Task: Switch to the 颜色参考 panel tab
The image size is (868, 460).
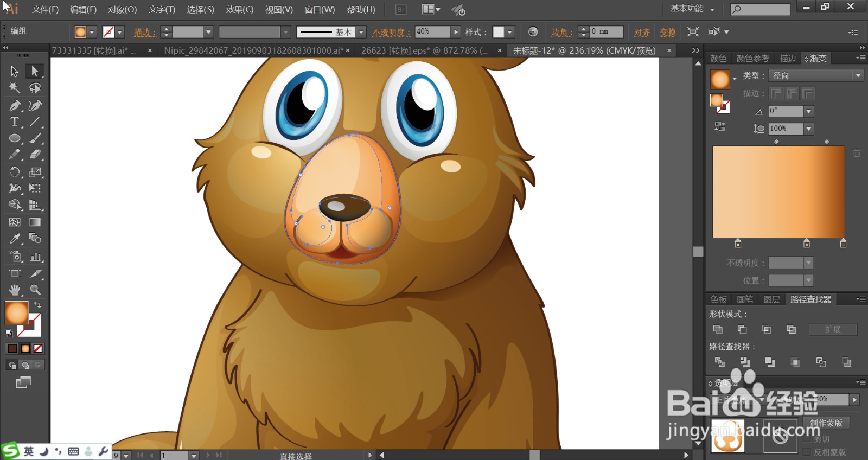Action: tap(753, 59)
